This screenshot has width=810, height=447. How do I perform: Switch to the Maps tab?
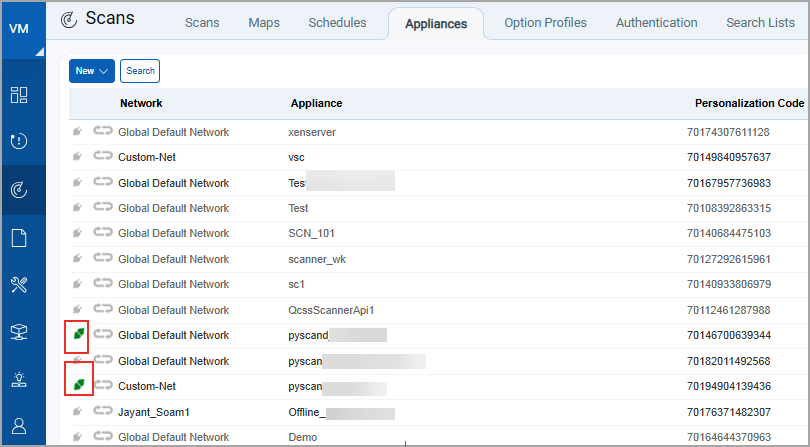pos(264,23)
